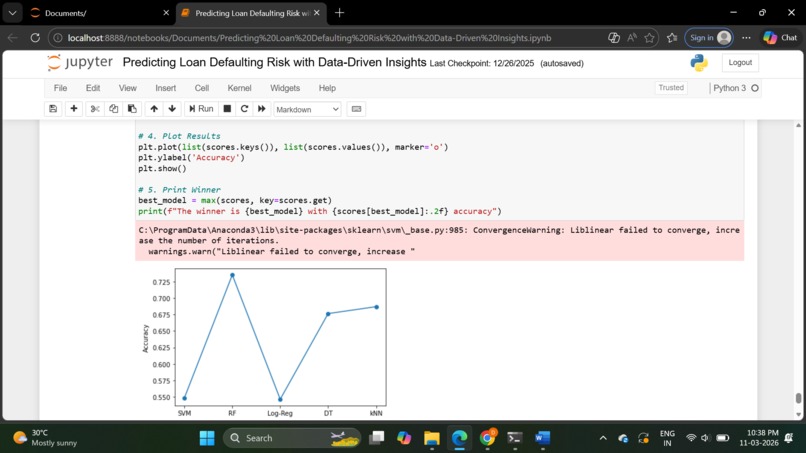Expand the browser tab list chevron

[x=12, y=13]
